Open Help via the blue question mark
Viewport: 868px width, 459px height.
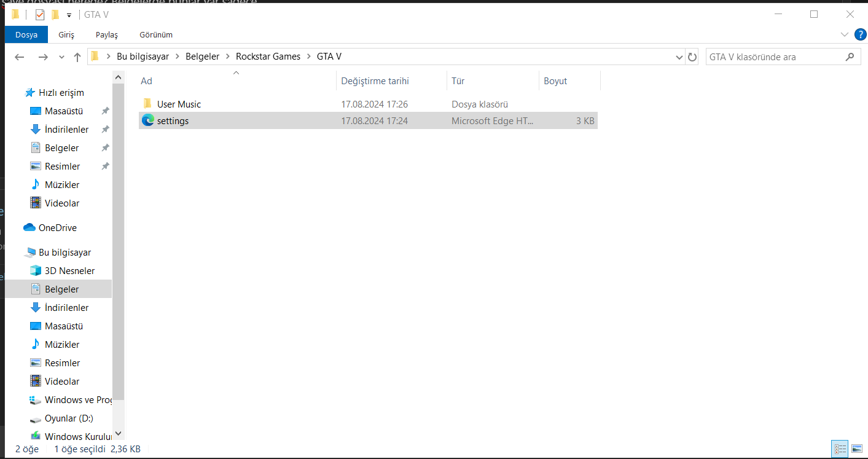point(860,34)
